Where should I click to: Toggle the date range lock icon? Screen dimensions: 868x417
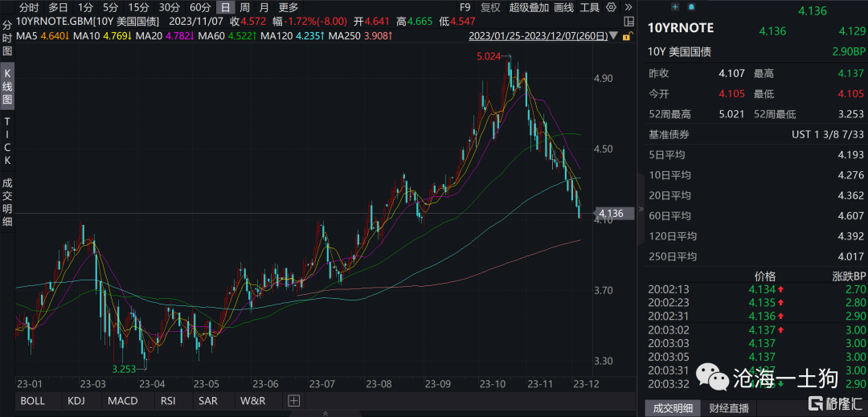627,36
